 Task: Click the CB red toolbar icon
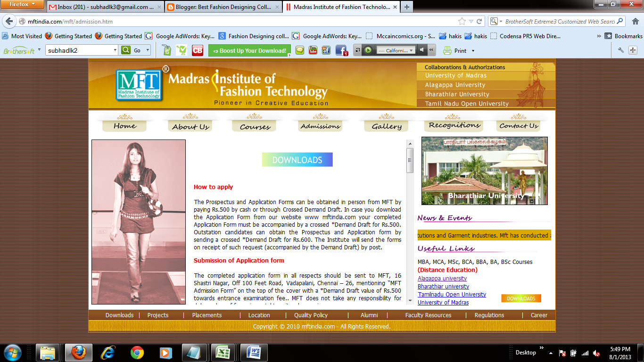click(x=198, y=50)
